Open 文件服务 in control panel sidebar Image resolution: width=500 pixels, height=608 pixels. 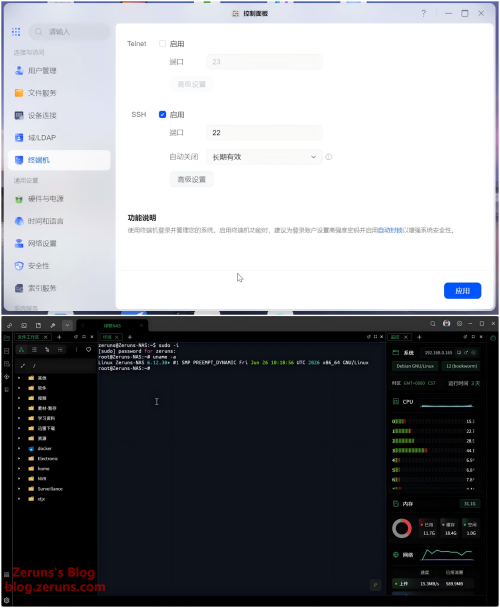point(59,93)
